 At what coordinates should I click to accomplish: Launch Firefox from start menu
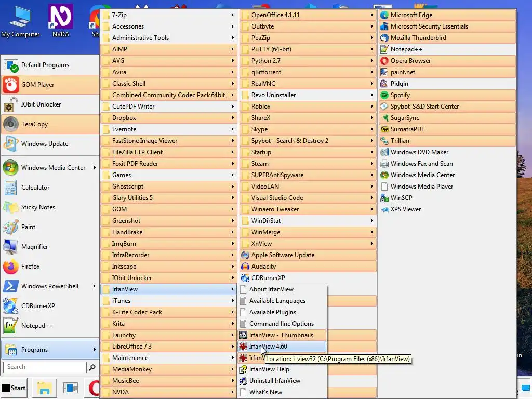point(50,267)
